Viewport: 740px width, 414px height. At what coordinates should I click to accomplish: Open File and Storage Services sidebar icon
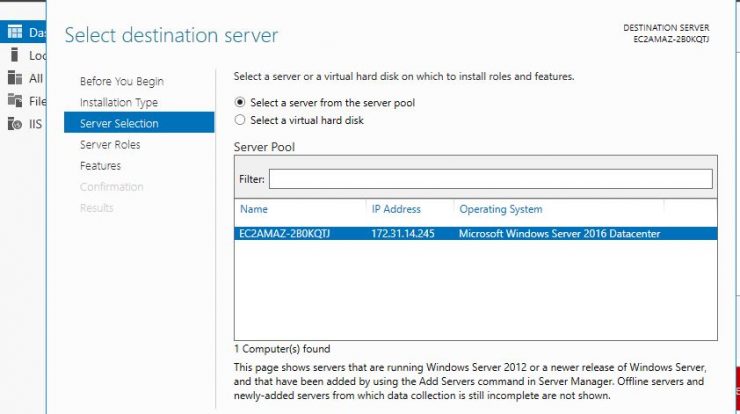[15, 101]
